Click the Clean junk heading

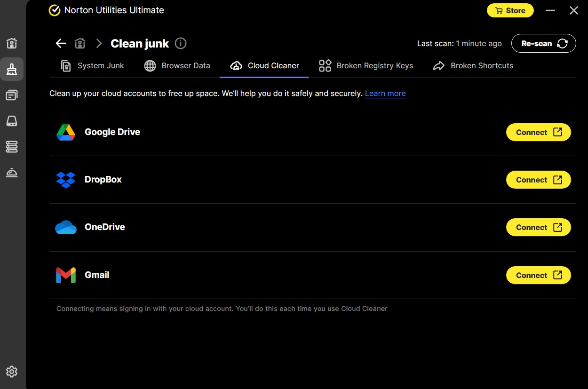point(140,43)
